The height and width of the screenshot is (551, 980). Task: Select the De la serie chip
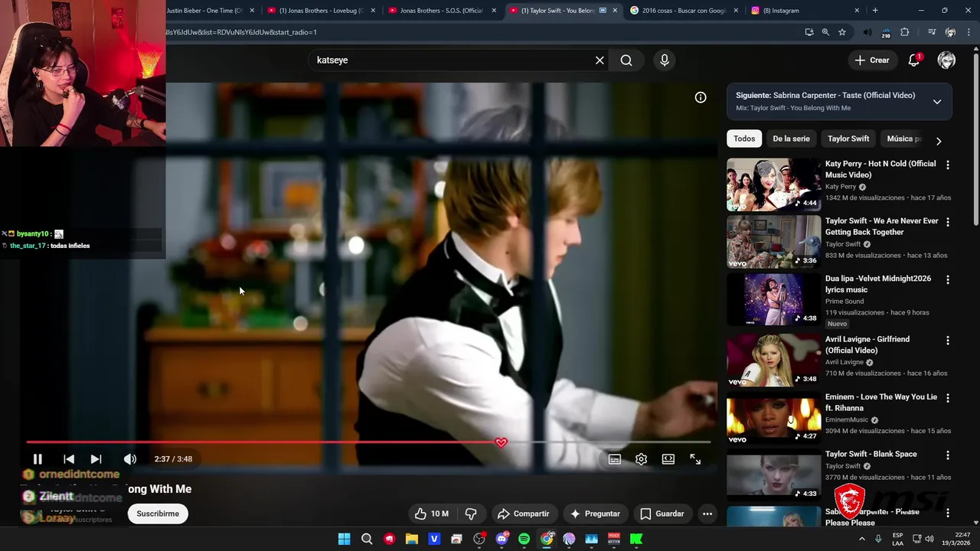click(791, 139)
